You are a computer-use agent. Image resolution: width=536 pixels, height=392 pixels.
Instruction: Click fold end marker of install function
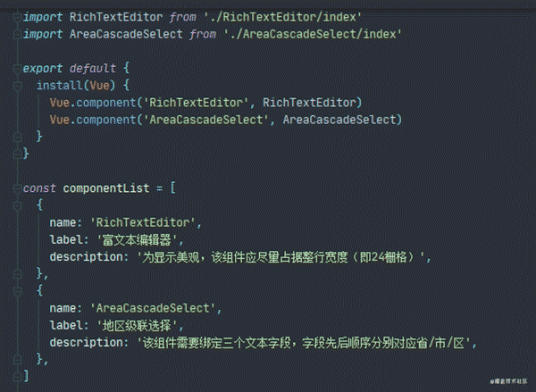pyautogui.click(x=17, y=137)
